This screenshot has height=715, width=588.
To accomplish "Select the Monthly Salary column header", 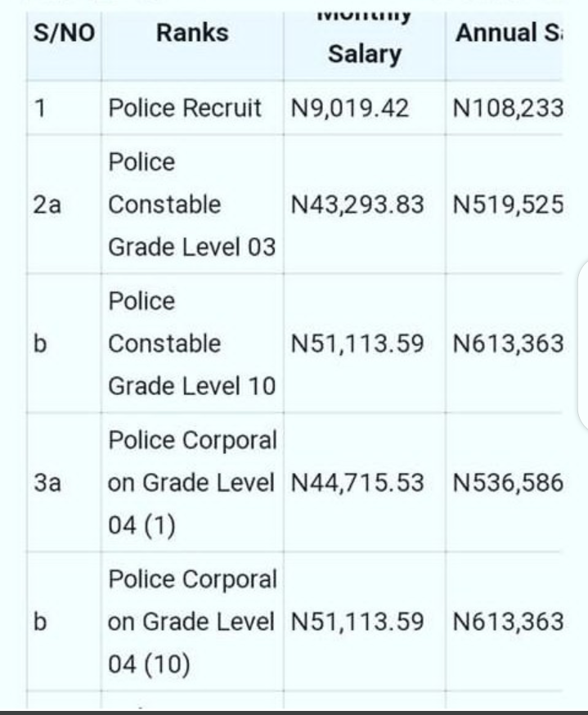I will [364, 45].
